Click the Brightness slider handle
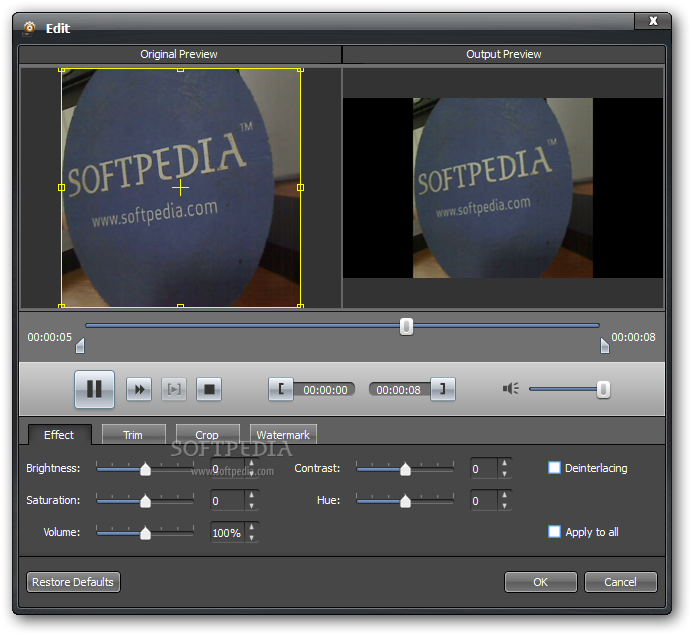The width and height of the screenshot is (692, 635). click(x=145, y=469)
